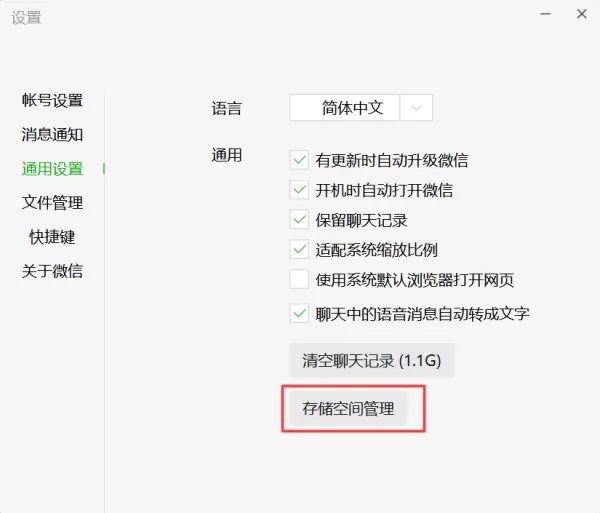This screenshot has height=513, width=600.
Task: Open the 关于微信 page
Action: point(52,271)
